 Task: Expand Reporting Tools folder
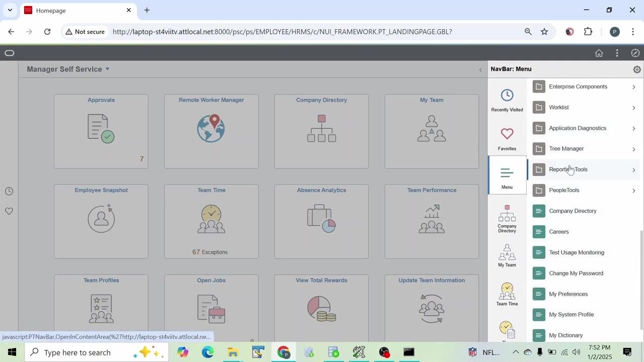[584, 169]
